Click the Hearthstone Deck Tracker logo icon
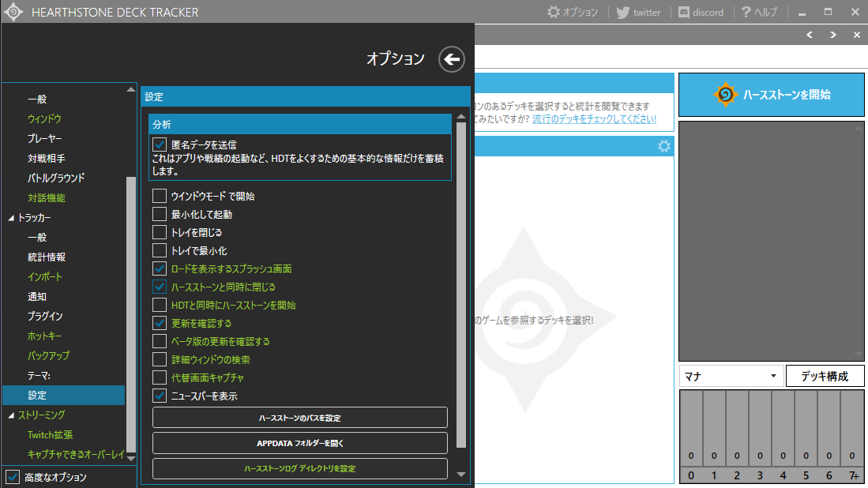 pos(13,12)
